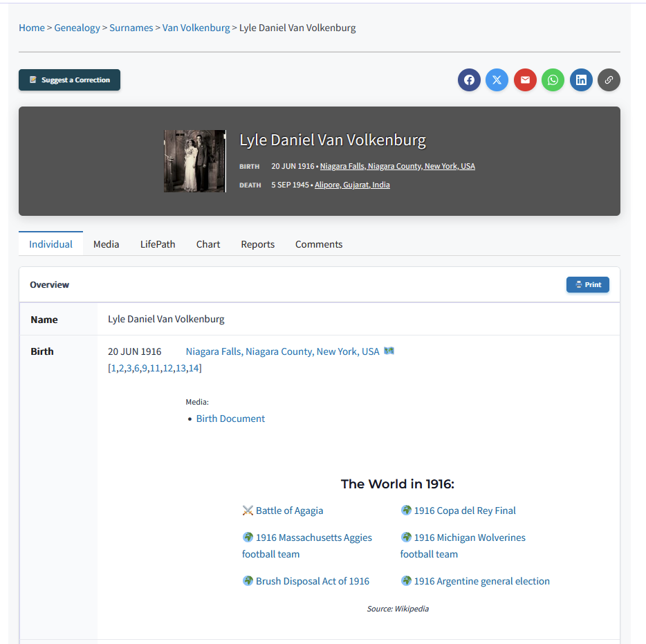
Task: Copy page link icon
Action: click(x=609, y=80)
